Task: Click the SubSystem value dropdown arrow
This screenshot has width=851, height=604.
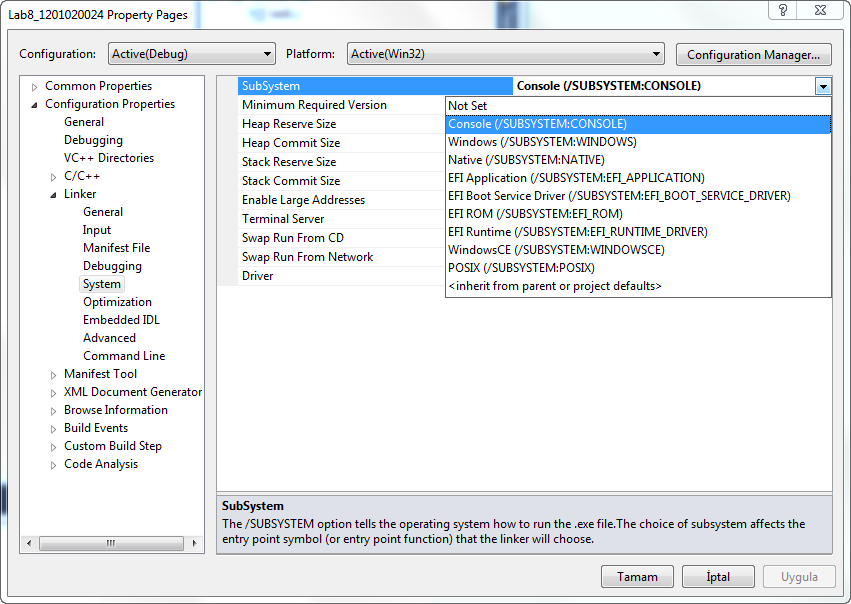Action: click(822, 87)
